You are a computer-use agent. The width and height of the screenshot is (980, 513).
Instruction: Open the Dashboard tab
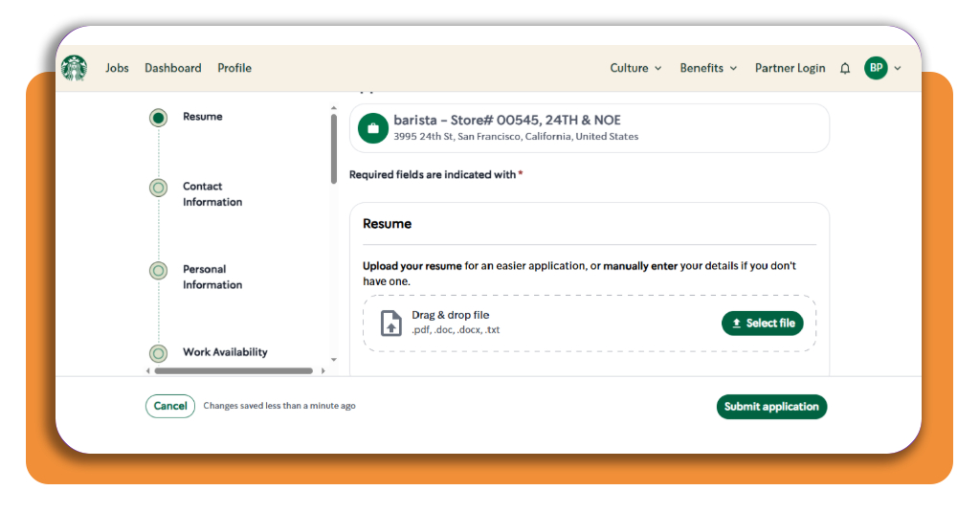coord(173,68)
